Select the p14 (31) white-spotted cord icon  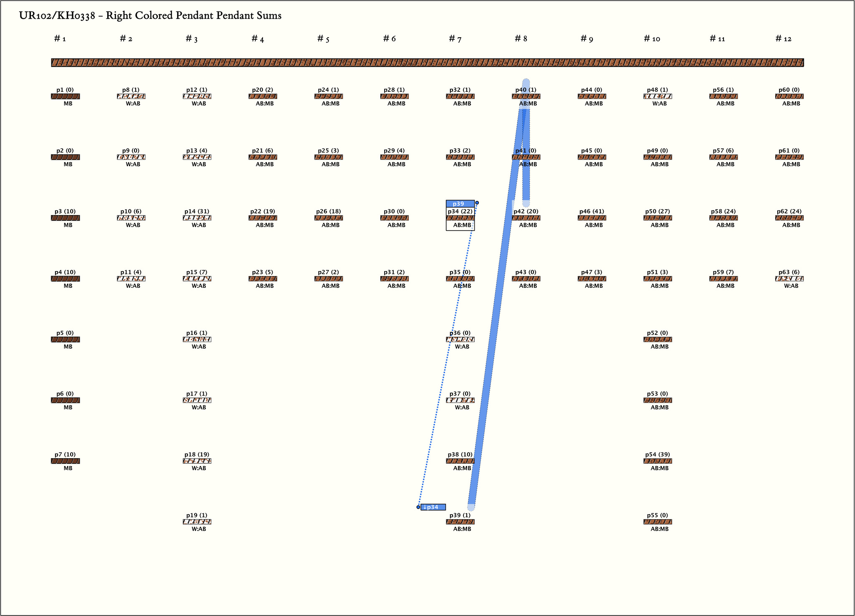pos(197,218)
